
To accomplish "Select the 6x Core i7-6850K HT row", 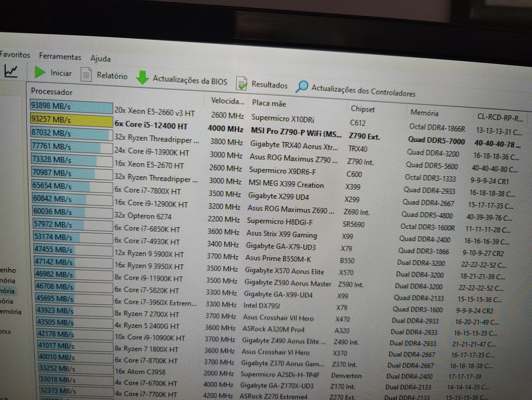I will coord(147,228).
